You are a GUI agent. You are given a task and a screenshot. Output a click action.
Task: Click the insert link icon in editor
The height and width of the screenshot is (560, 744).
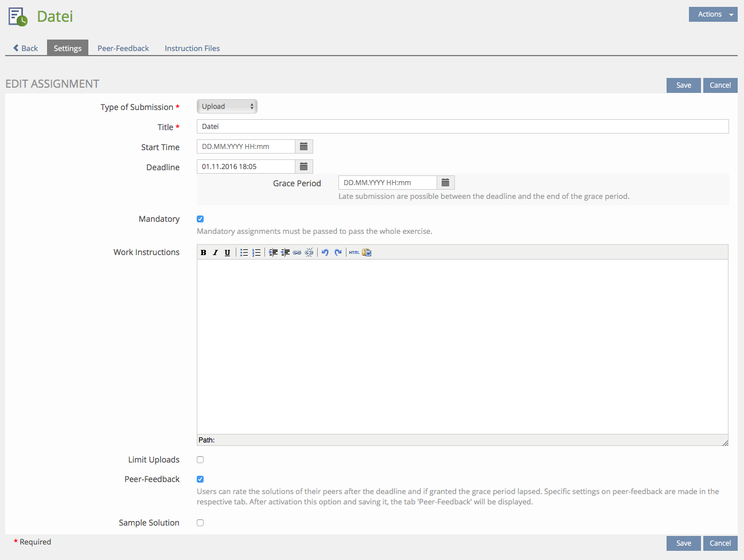click(297, 253)
